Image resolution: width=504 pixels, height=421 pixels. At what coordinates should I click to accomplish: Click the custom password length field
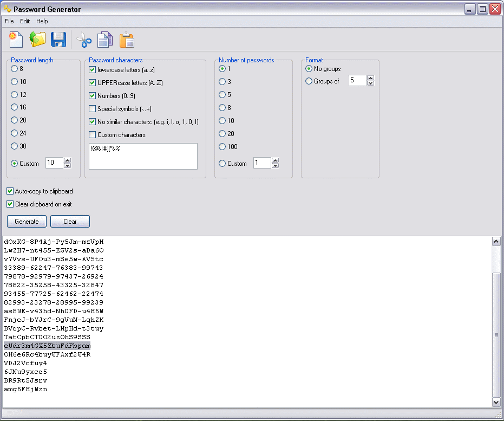[54, 163]
